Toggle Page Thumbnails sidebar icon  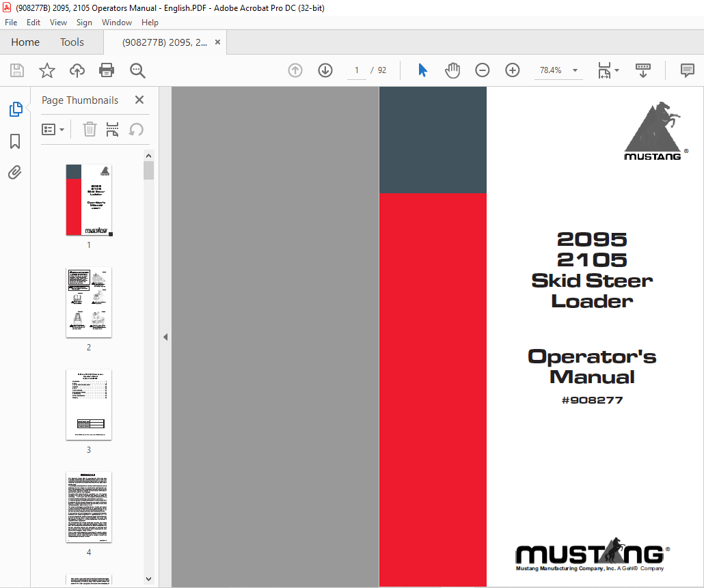(x=16, y=109)
